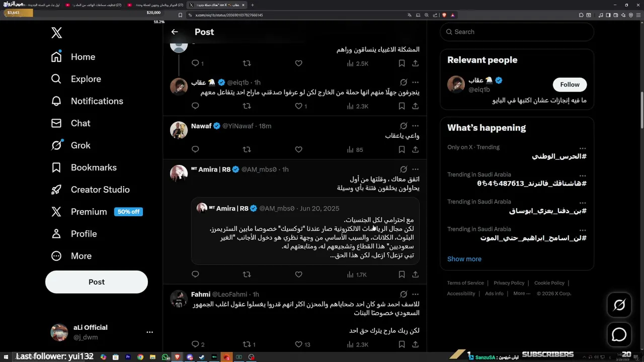Follow the relevant person @eiq1b

point(570,84)
